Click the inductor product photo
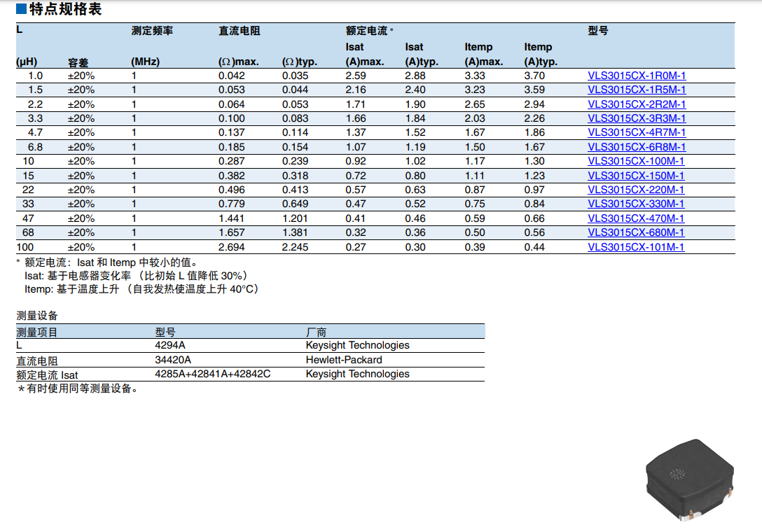 (x=690, y=479)
